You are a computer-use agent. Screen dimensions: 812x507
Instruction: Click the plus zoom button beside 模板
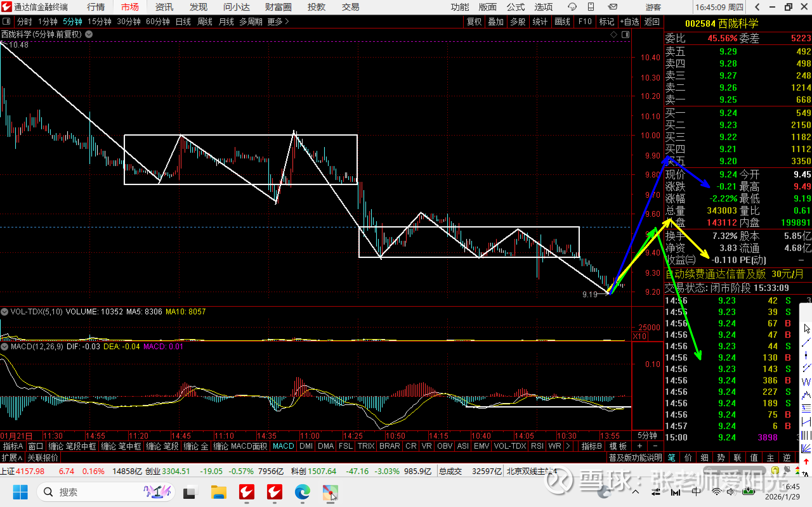[x=639, y=446]
